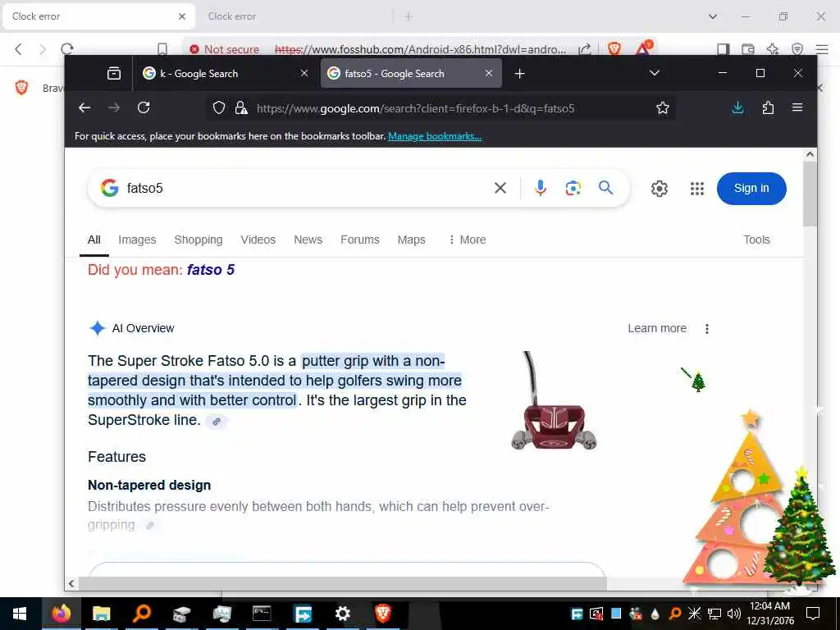840x630 pixels.
Task: Close the fatso5 - Google Search tab
Action: 489,73
